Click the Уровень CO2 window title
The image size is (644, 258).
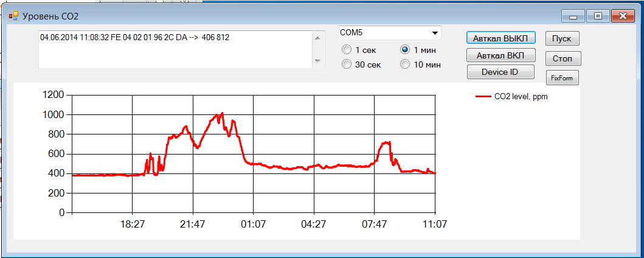coord(50,16)
